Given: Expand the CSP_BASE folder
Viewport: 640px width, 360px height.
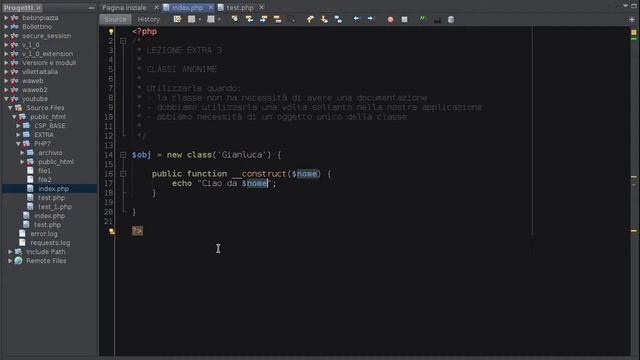Looking at the screenshot, I should pos(18,126).
